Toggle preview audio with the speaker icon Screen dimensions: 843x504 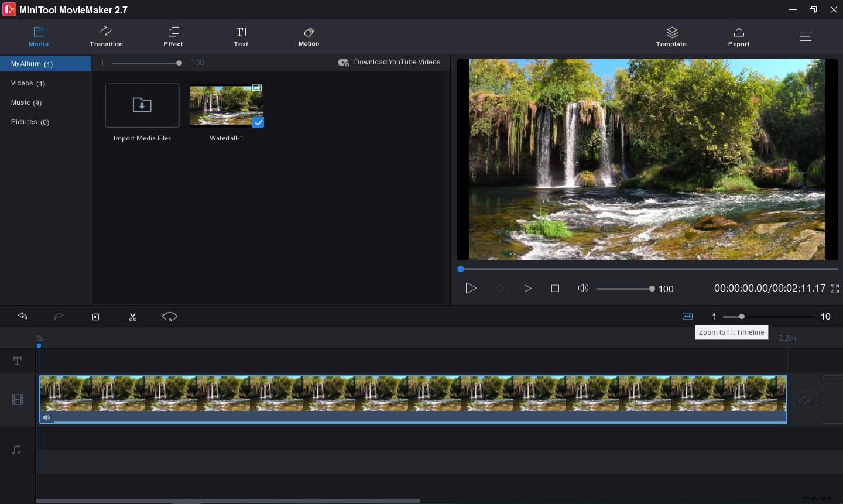[583, 288]
